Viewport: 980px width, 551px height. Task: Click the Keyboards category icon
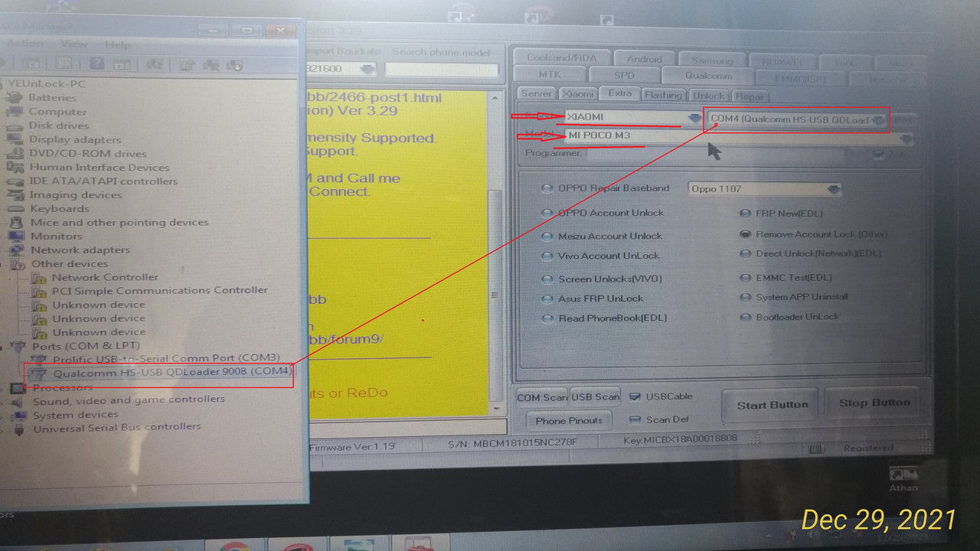point(15,208)
